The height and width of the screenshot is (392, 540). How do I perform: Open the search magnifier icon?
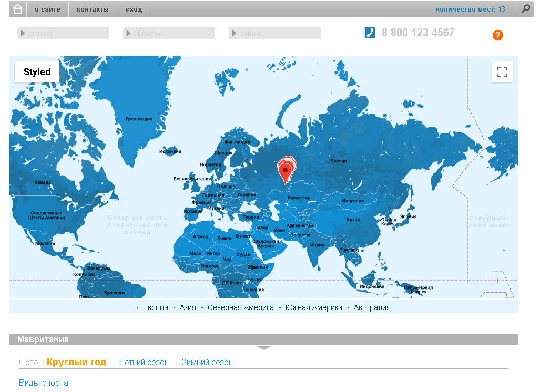click(525, 9)
